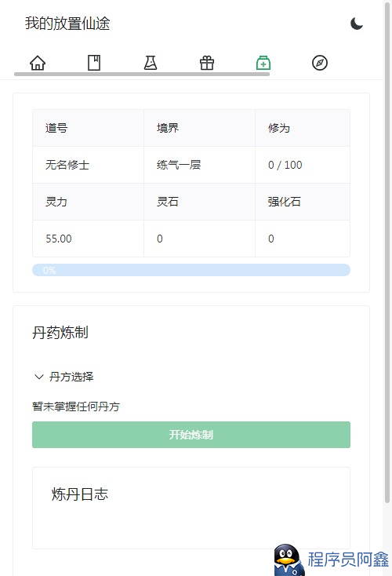Open the home icon tab
The width and height of the screenshot is (392, 576).
point(38,63)
